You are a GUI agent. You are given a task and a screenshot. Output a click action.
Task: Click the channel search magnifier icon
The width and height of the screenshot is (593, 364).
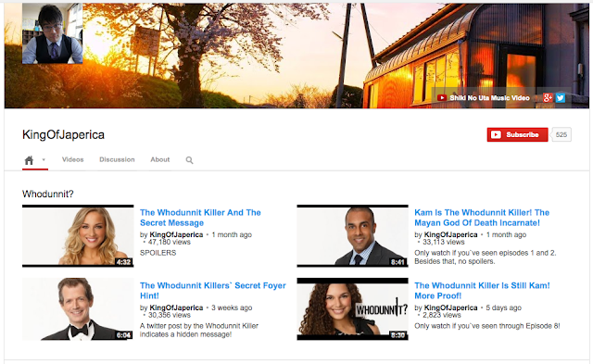pos(189,160)
